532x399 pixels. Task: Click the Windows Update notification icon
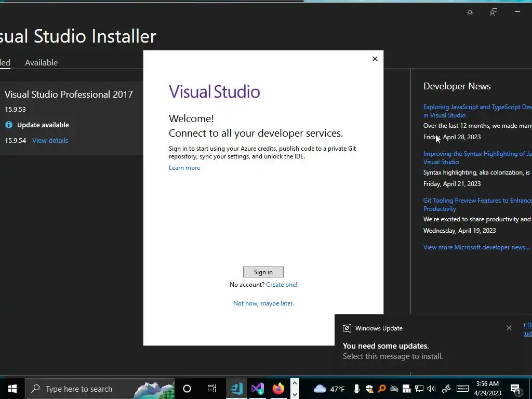pos(347,328)
